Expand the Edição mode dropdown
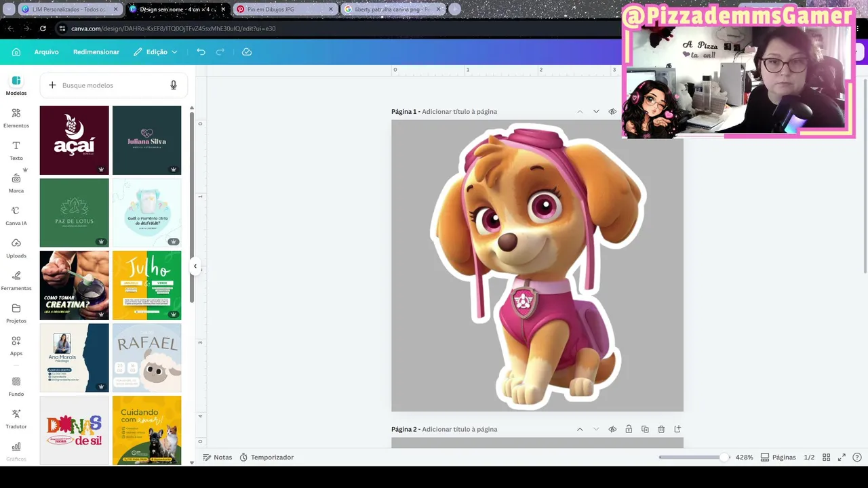 155,52
